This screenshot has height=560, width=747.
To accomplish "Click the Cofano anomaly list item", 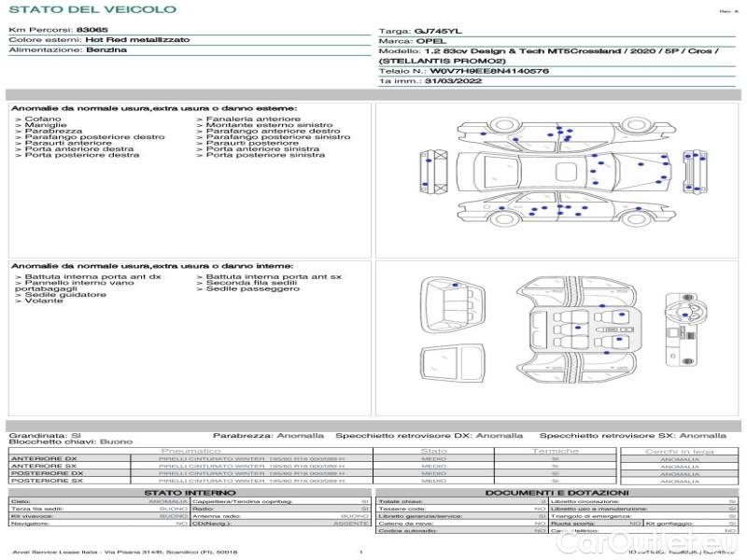I will point(44,119).
